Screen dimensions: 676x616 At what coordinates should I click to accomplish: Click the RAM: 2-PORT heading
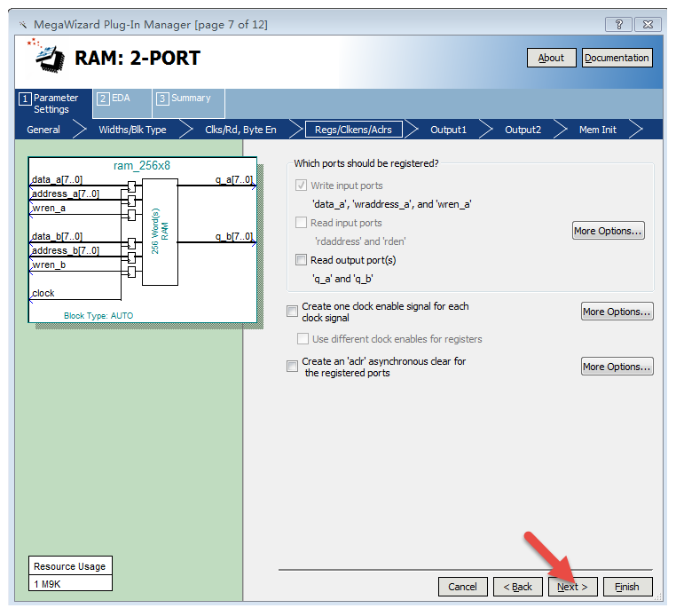coord(138,58)
